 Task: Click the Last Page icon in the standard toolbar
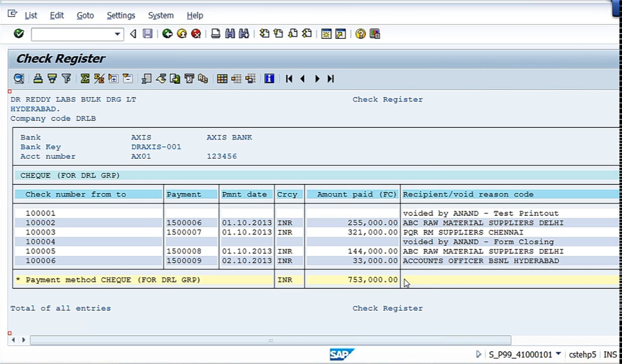[306, 34]
